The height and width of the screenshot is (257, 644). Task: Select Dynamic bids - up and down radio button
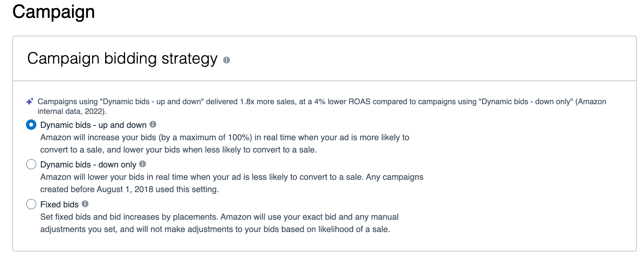pos(31,125)
